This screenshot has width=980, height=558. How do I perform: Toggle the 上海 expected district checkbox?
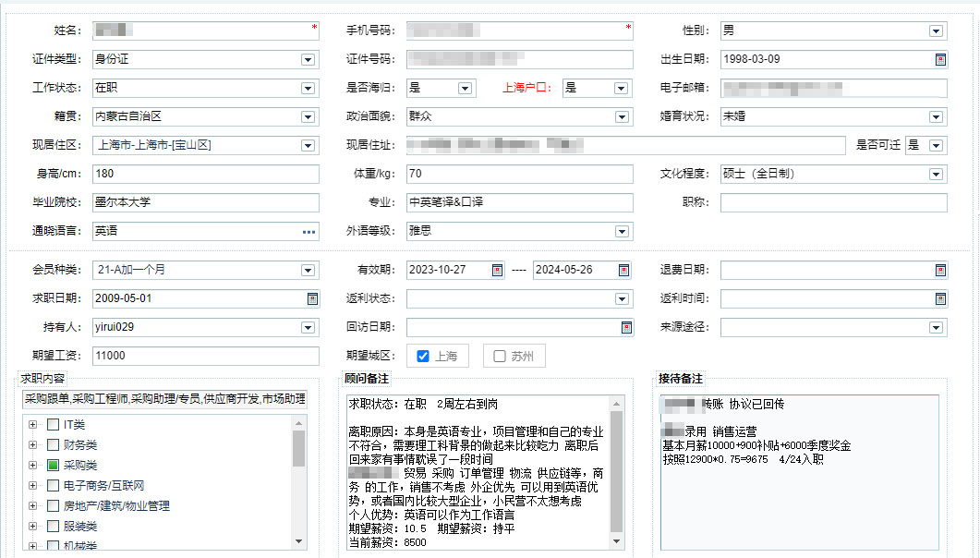tap(423, 357)
